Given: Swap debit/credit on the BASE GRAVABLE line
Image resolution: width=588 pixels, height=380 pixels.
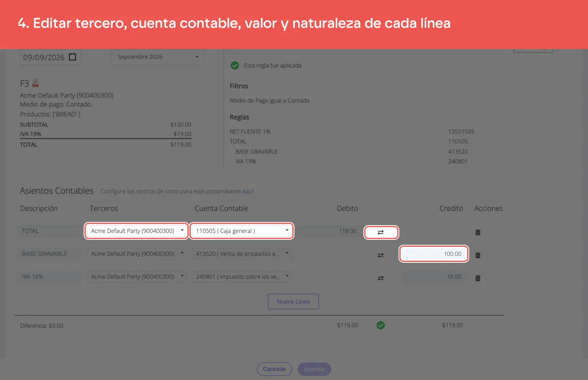Looking at the screenshot, I should (380, 255).
